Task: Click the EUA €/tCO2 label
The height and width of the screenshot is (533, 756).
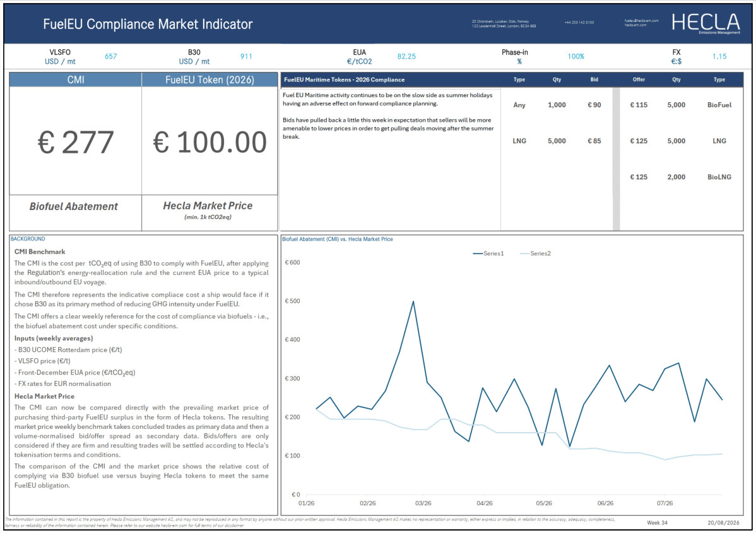Action: [359, 57]
